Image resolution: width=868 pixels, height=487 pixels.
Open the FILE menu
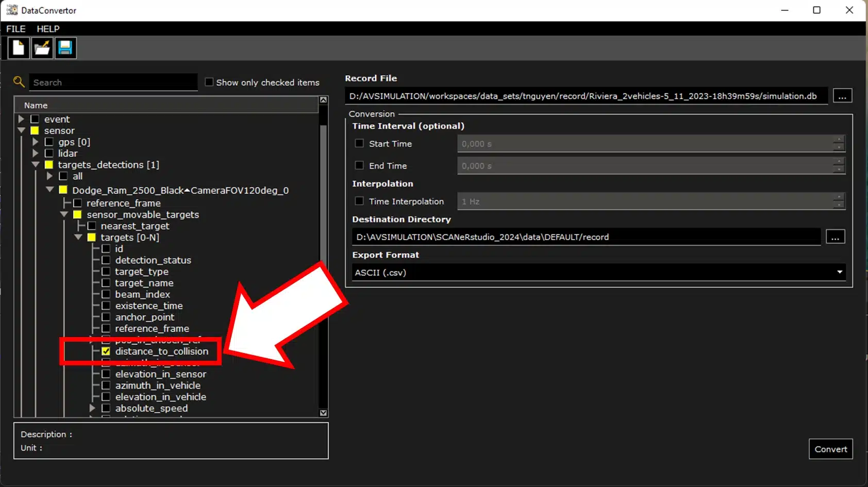pyautogui.click(x=16, y=29)
